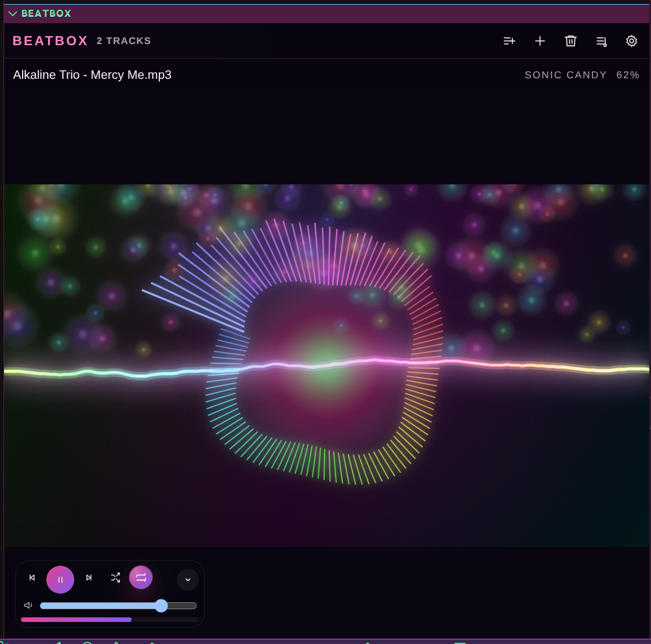Jump back to the previous track

pyautogui.click(x=32, y=577)
